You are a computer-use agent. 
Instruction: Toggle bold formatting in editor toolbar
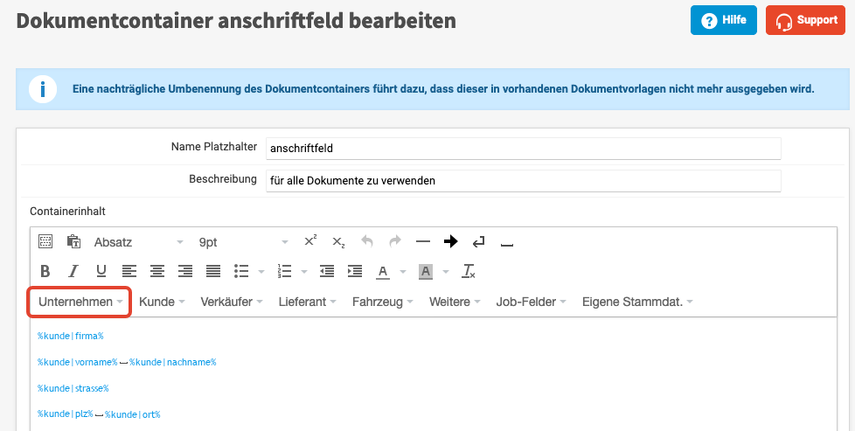pyautogui.click(x=45, y=271)
